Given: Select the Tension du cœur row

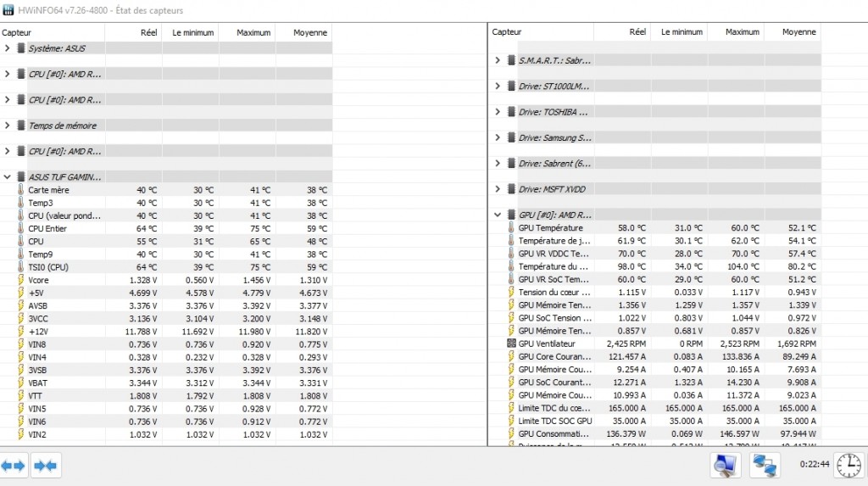Looking at the screenshot, I should 655,292.
